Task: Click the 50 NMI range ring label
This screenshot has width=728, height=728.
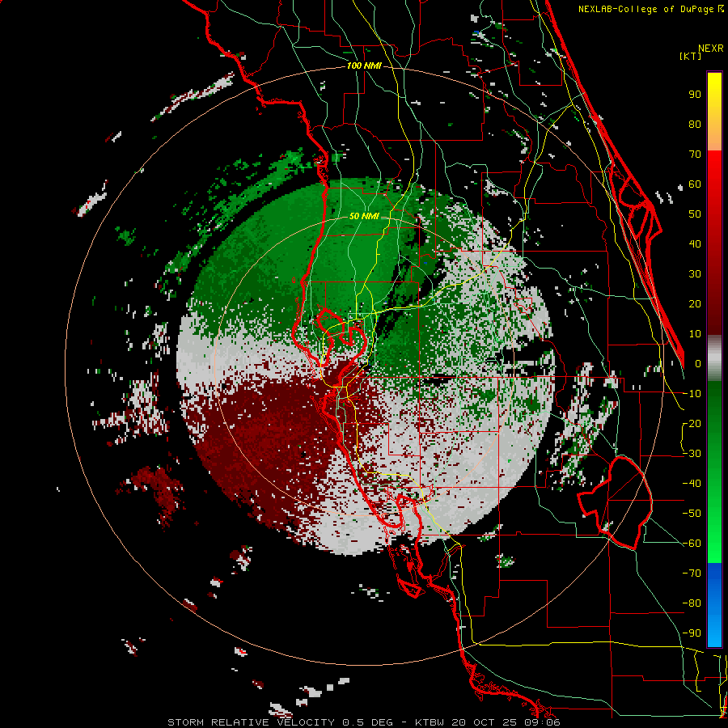Action: point(364,216)
